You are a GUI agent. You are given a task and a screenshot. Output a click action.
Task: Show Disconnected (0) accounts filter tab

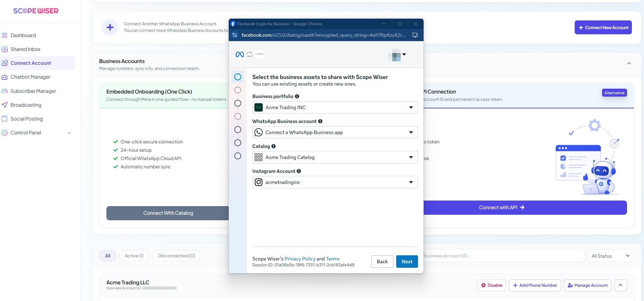click(x=176, y=256)
